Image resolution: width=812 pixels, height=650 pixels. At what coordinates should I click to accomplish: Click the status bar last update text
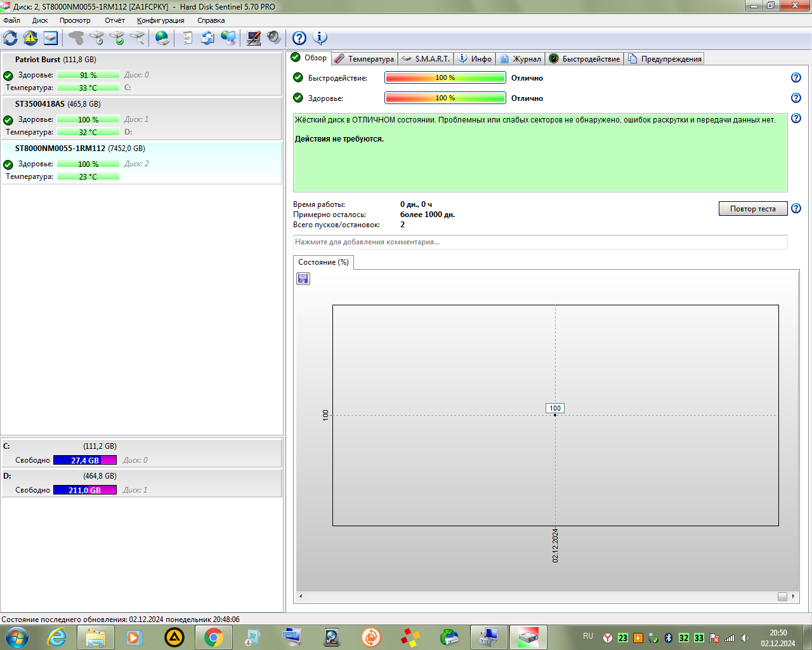121,620
